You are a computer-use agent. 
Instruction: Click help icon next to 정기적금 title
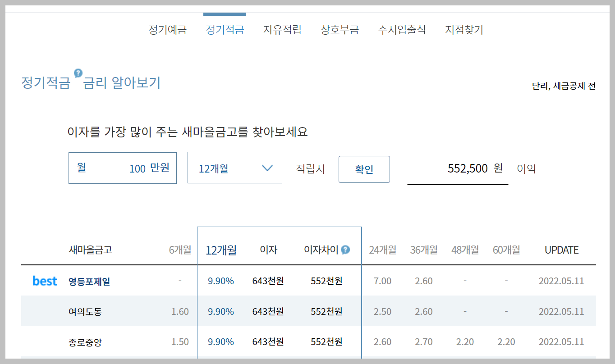(x=78, y=73)
